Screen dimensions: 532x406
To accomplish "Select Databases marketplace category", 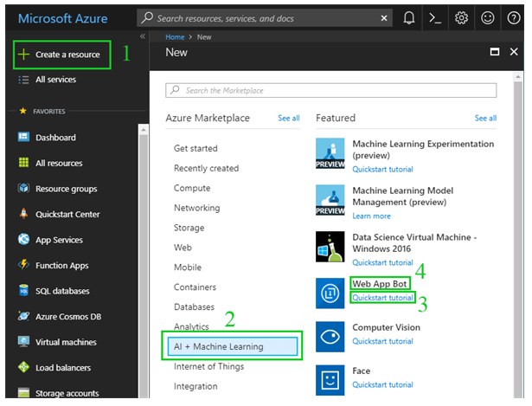I will tap(194, 306).
